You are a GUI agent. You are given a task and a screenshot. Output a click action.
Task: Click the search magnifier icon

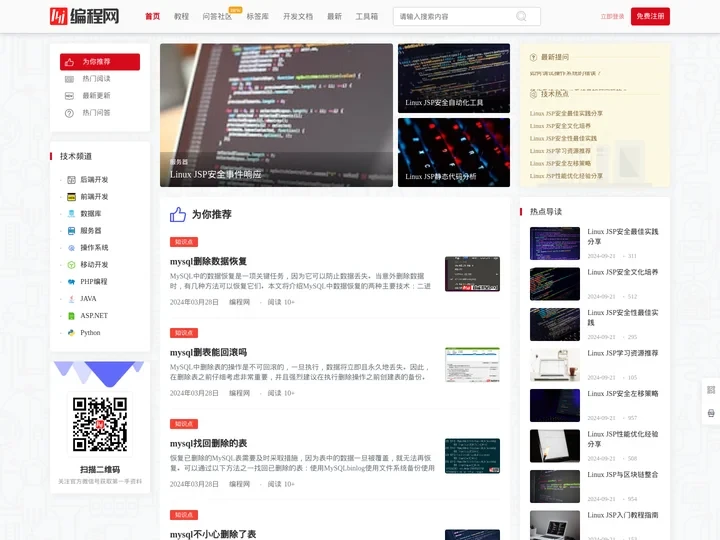[x=521, y=17]
